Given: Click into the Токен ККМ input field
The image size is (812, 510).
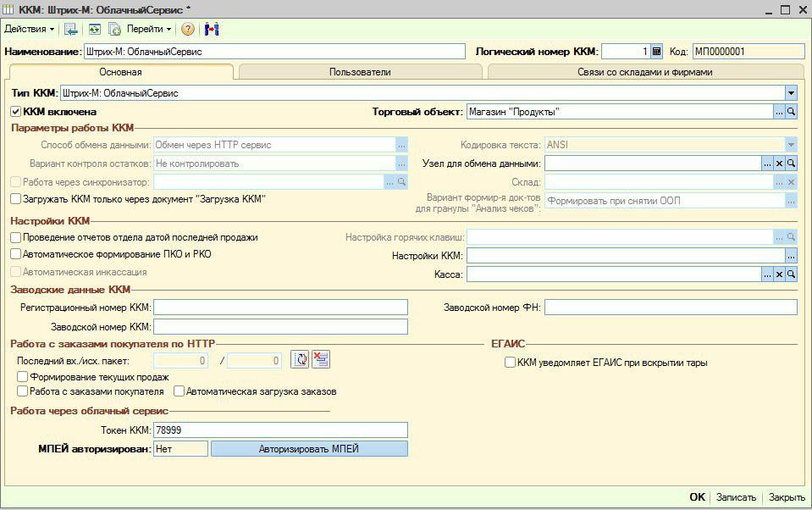Looking at the screenshot, I should tap(279, 430).
